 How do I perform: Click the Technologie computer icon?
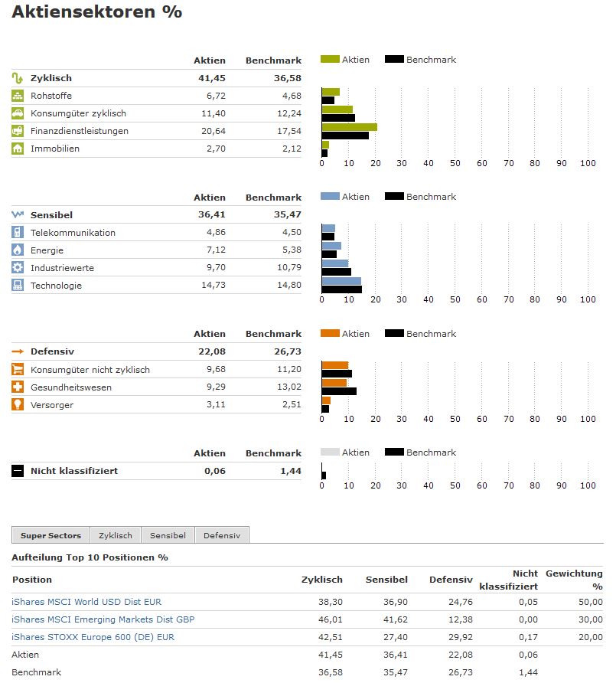point(18,286)
